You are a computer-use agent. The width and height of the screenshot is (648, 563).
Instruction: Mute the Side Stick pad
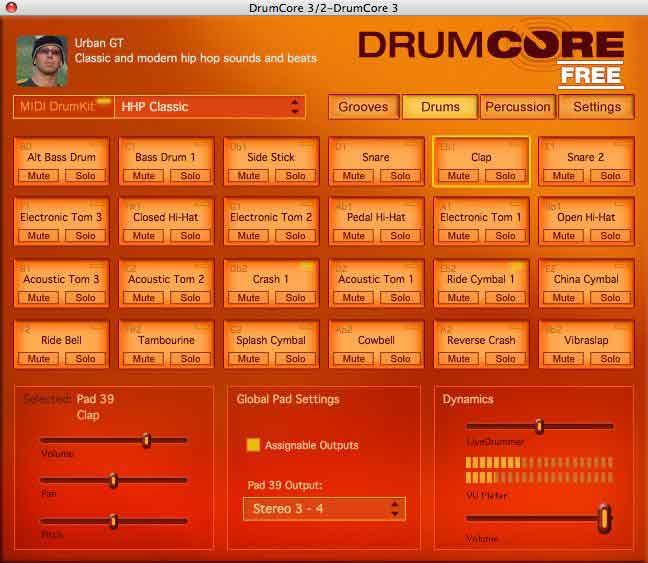(x=248, y=176)
